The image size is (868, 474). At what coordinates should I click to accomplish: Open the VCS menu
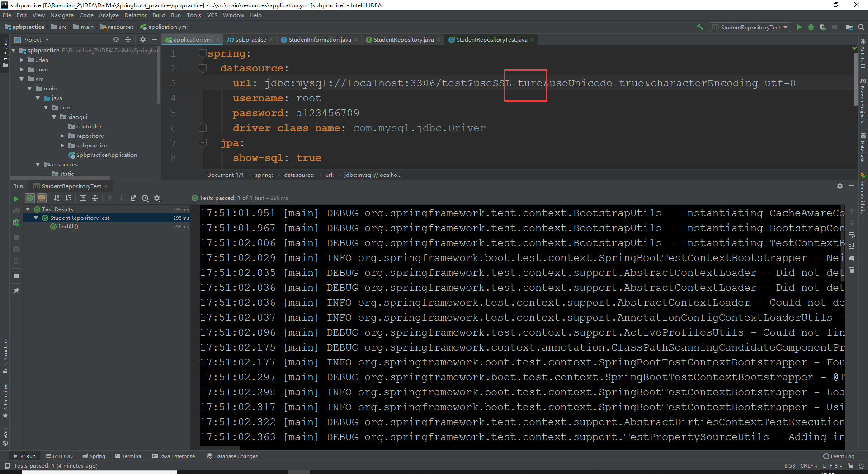click(x=212, y=15)
